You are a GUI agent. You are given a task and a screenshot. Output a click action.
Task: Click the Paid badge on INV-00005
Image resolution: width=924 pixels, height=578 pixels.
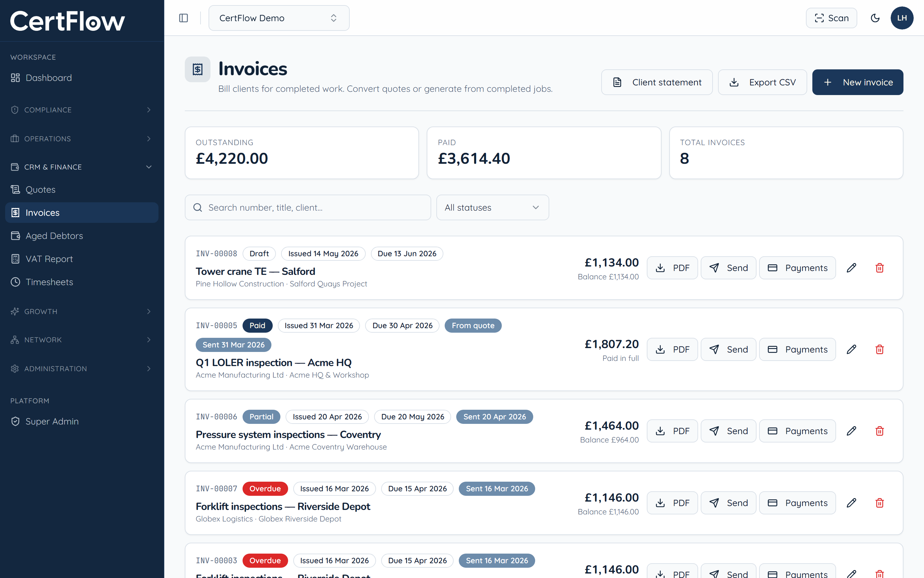pyautogui.click(x=257, y=325)
